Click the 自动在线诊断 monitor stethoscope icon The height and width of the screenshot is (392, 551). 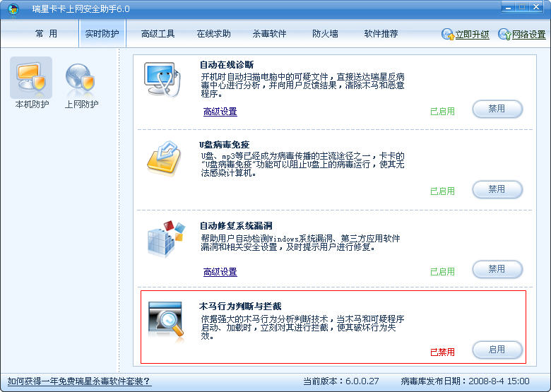[162, 79]
